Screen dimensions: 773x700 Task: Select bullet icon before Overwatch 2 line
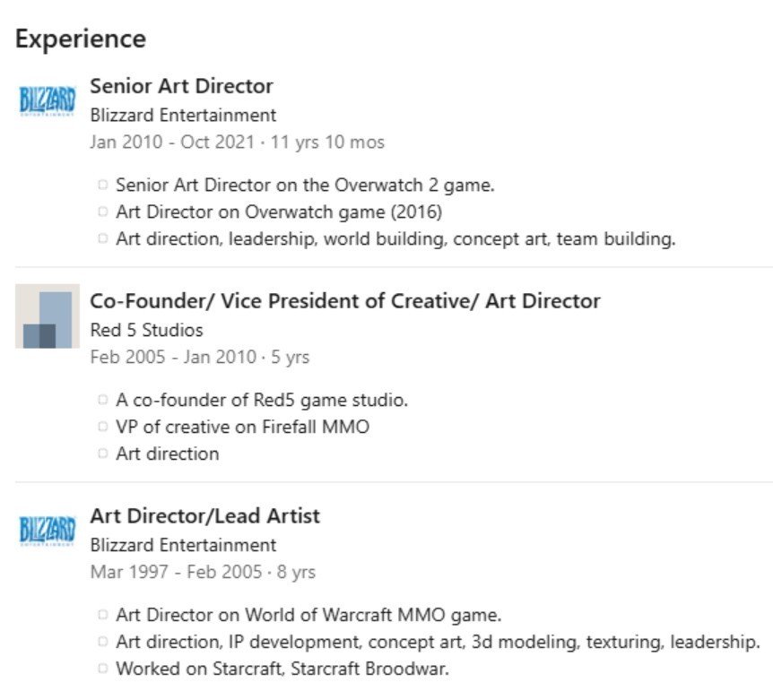click(x=102, y=185)
